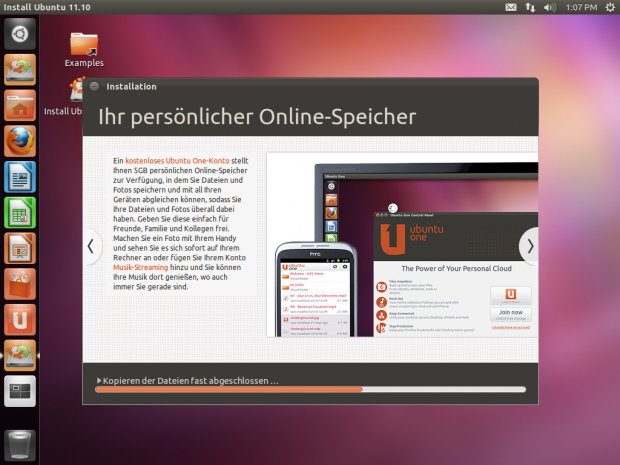Viewport: 620px width, 465px height.
Task: Open Ubuntu One launcher icon
Action: point(20,319)
